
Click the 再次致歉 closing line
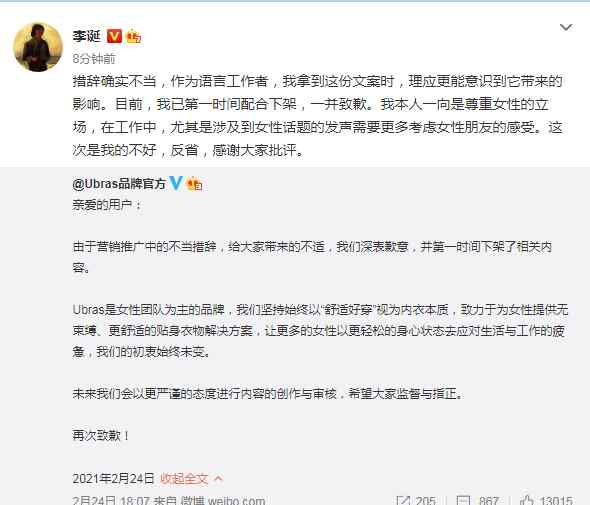[x=100, y=435]
